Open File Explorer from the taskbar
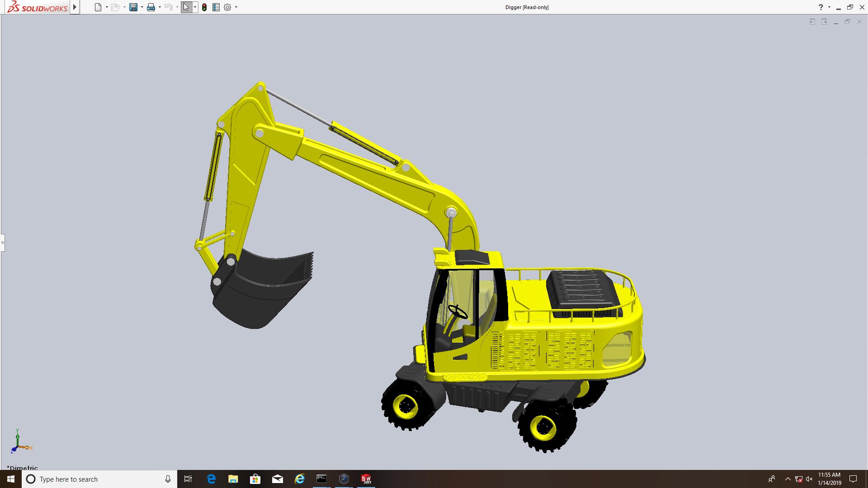The height and width of the screenshot is (488, 868). [233, 479]
